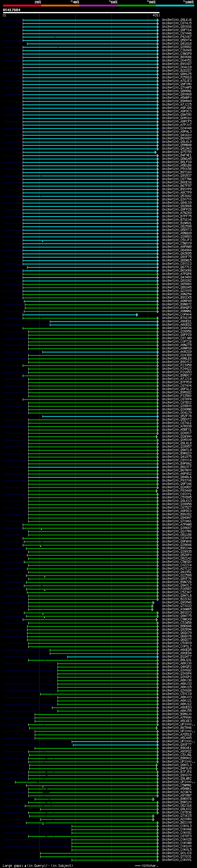
Task: Click the cyan ~100% identity legend segment
Action: 175,6
